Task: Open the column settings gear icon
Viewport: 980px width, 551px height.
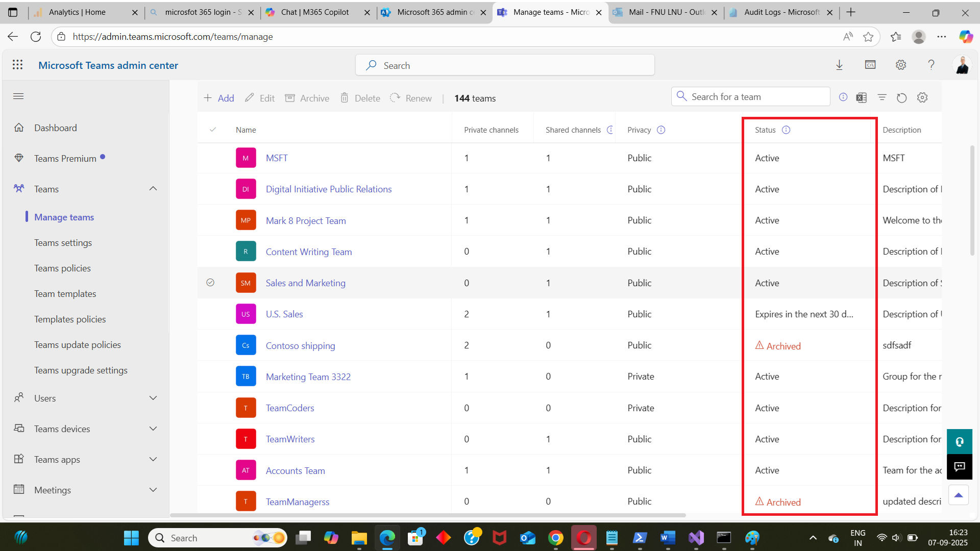Action: (922, 97)
